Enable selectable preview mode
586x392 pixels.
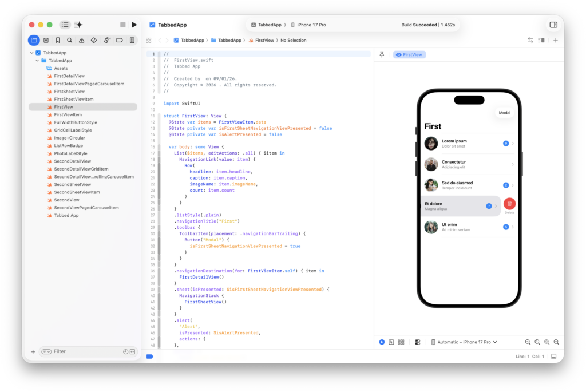(391, 342)
